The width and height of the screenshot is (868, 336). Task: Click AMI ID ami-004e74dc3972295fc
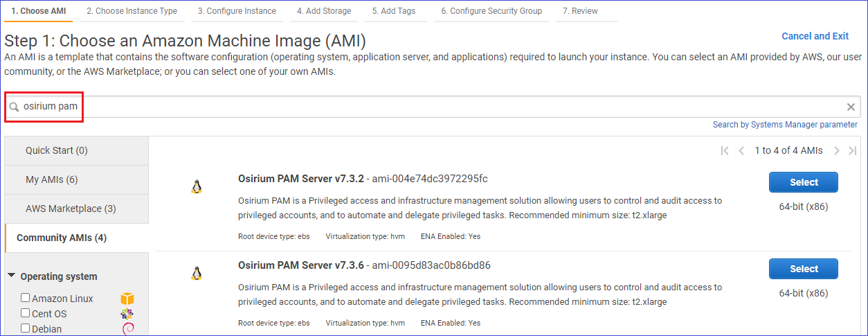[430, 179]
